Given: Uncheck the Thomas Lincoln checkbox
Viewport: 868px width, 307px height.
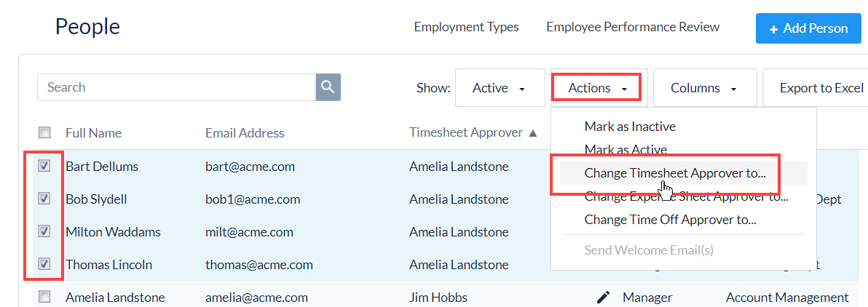Looking at the screenshot, I should tap(44, 264).
